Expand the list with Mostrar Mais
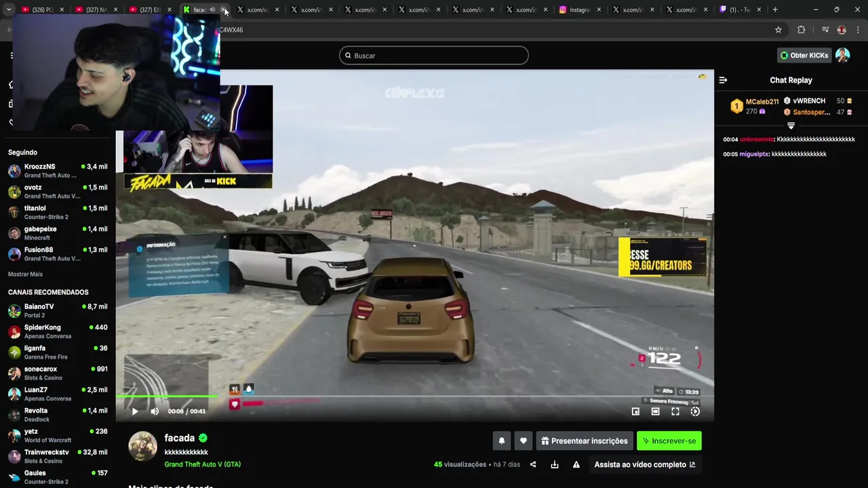Viewport: 868px width, 488px height. tap(25, 274)
